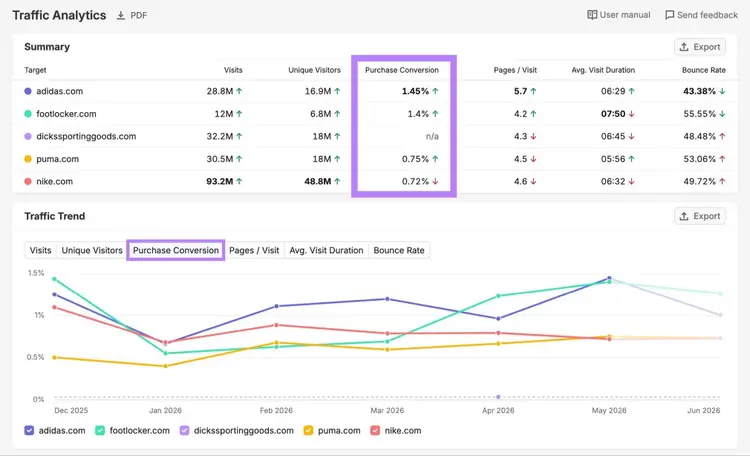Open the Pages / Visit tab

(254, 250)
